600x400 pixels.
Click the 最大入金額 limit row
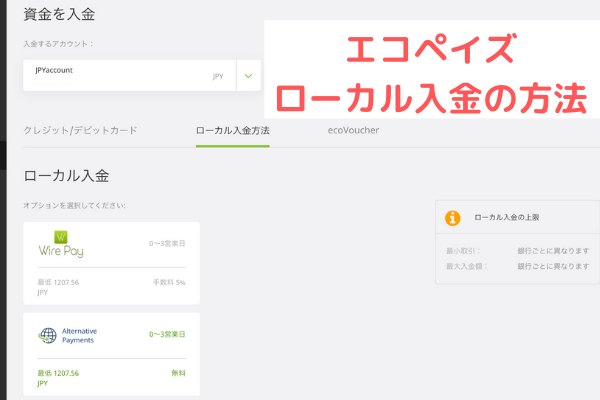tap(517, 266)
